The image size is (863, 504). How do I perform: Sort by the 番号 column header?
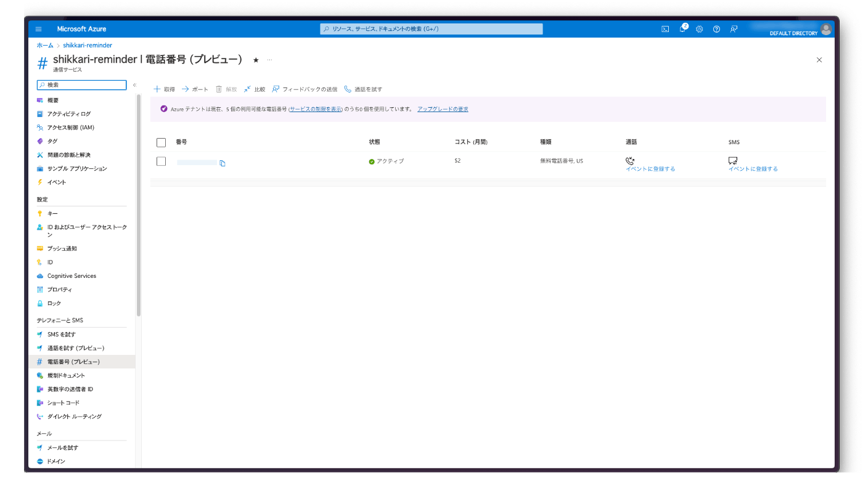(x=181, y=142)
